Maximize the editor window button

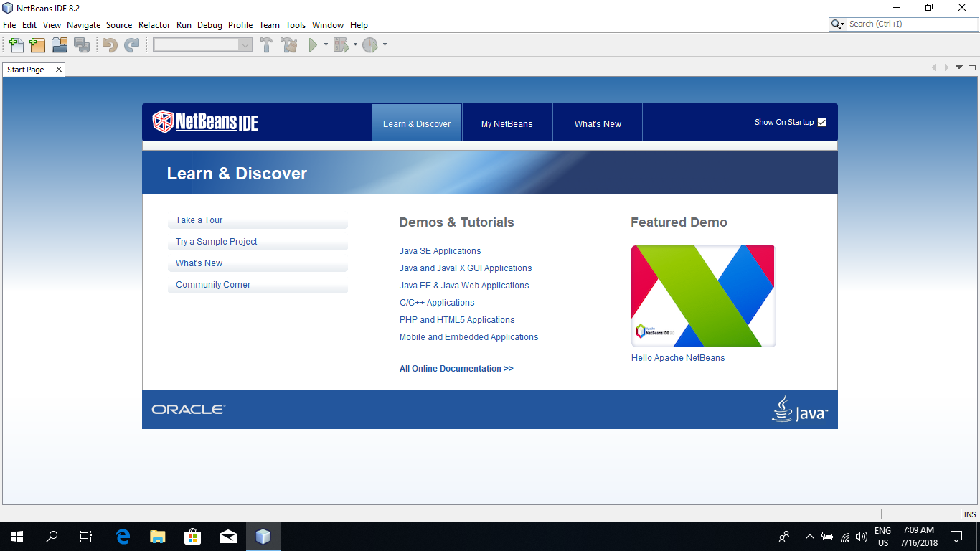tap(972, 67)
